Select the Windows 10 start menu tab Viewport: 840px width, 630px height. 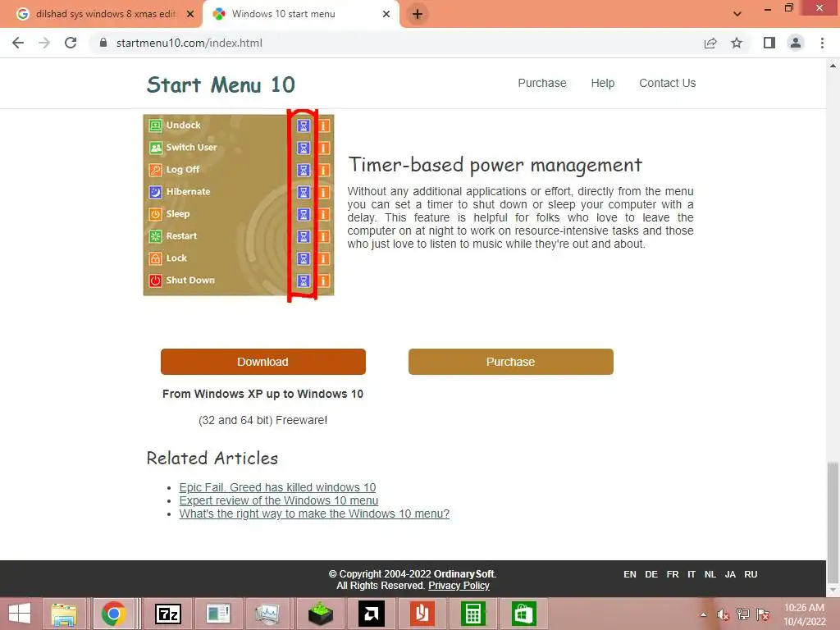point(300,15)
